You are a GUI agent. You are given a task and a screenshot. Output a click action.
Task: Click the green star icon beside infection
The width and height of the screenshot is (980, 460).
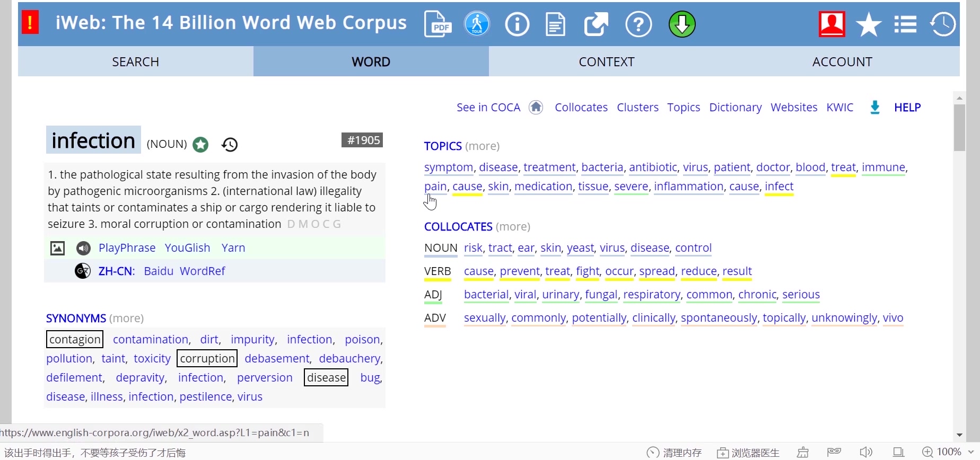coord(200,144)
